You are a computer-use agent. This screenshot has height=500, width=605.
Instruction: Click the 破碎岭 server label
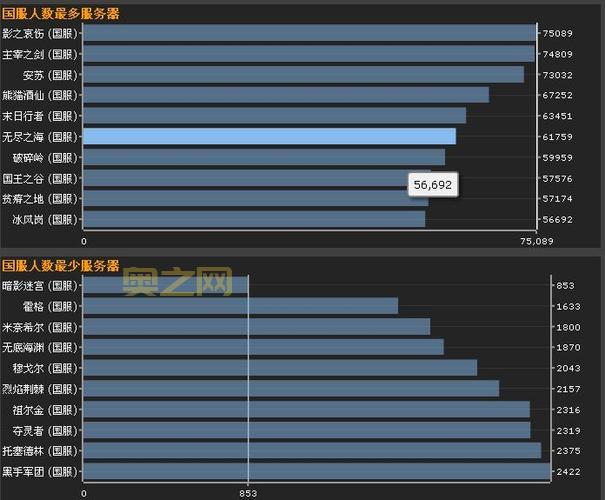pos(39,157)
